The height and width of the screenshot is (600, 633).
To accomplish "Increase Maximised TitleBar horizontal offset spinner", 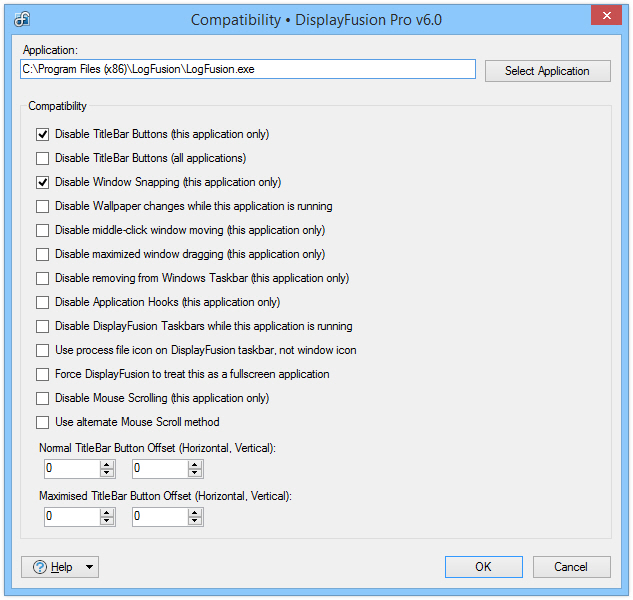I will click(107, 513).
